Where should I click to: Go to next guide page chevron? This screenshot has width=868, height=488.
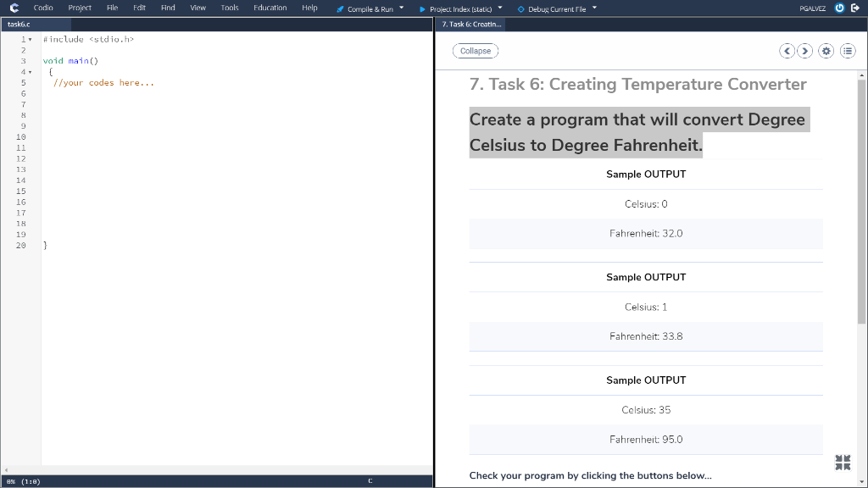804,51
